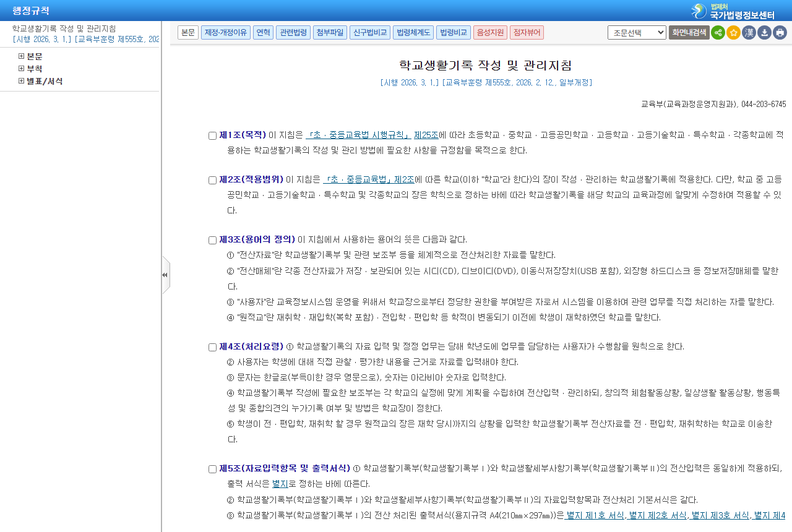Open the 첨부파일 tab
The height and width of the screenshot is (532, 792).
tap(330, 33)
